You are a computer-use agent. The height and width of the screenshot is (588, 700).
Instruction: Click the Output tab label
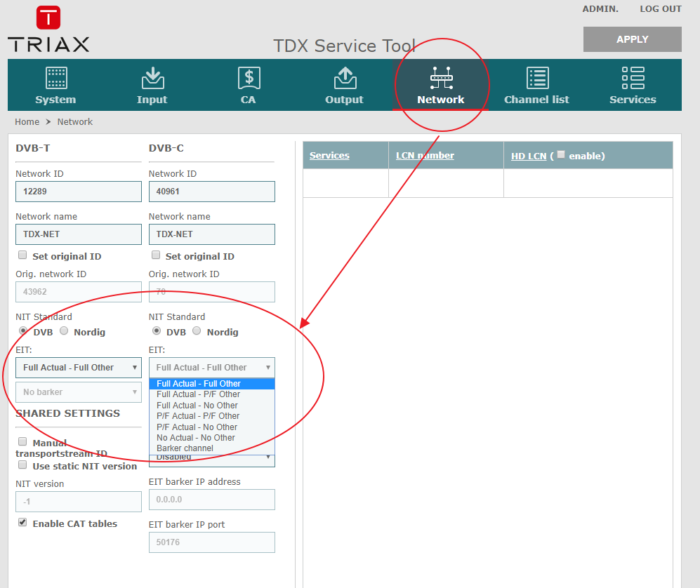click(344, 100)
